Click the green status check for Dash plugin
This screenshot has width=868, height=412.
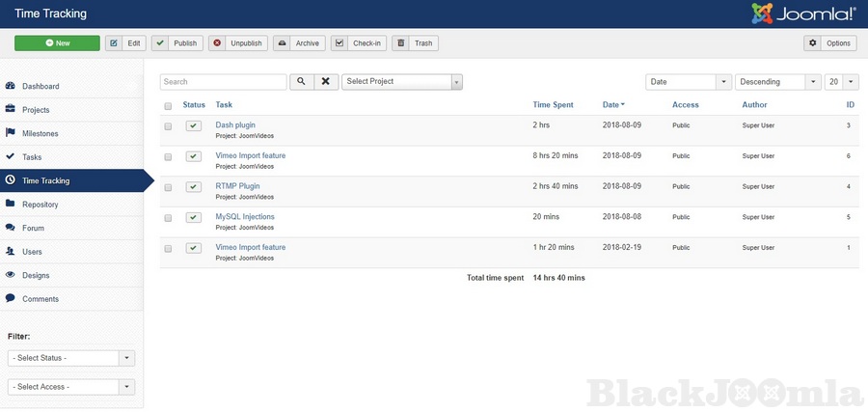(x=194, y=125)
